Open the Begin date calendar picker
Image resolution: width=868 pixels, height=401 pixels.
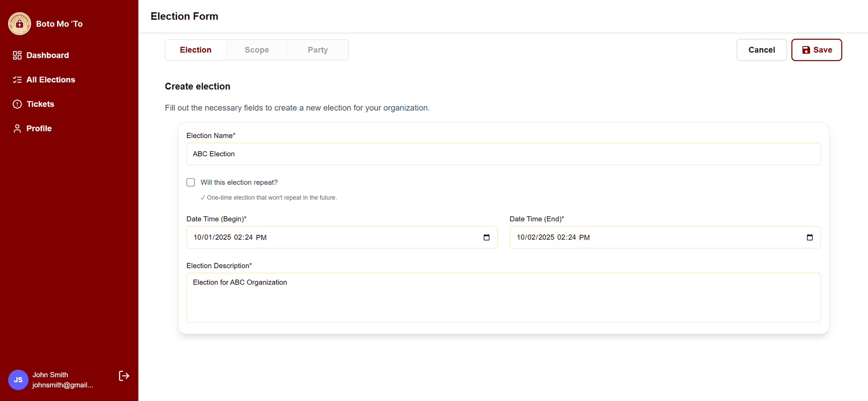point(486,238)
